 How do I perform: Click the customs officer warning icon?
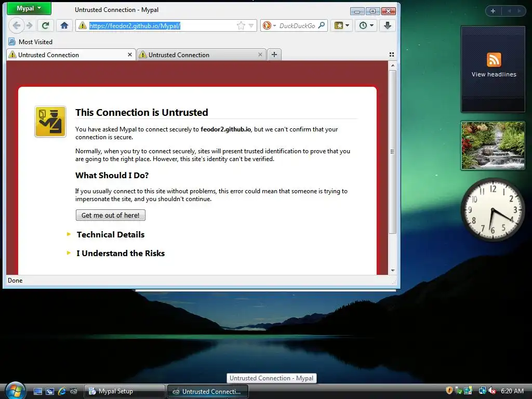tap(50, 122)
